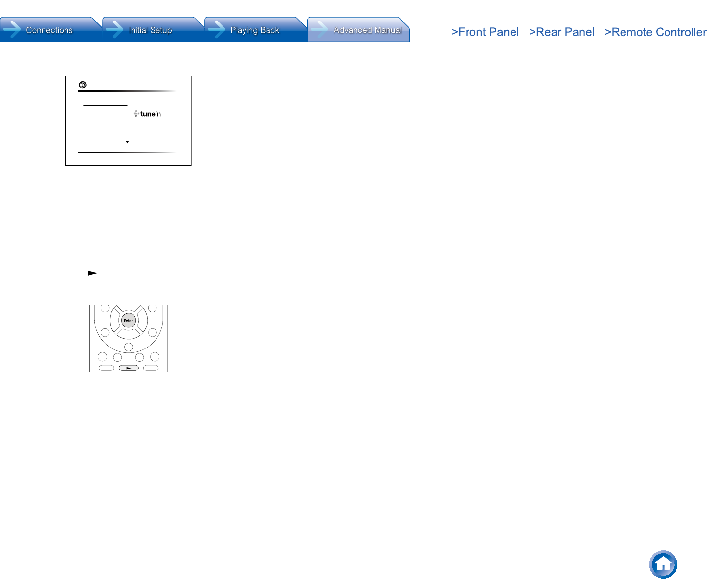Click the TuneIn logo

click(x=147, y=114)
